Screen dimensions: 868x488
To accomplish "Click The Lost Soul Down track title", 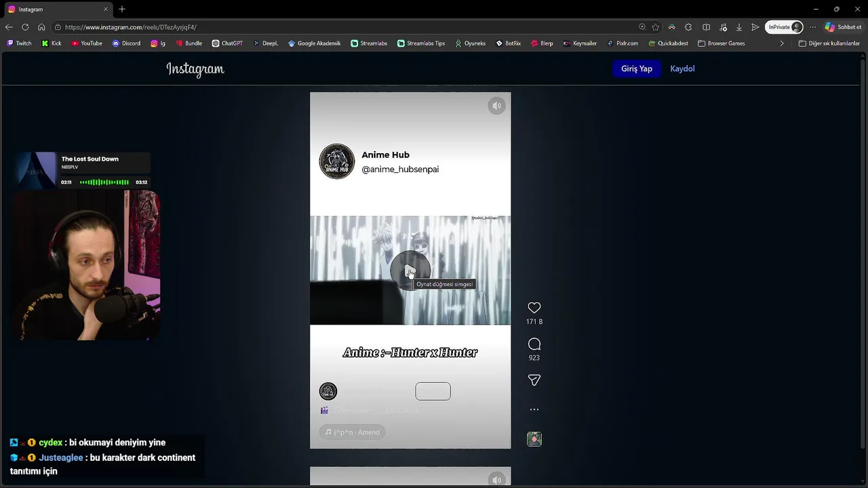I will [90, 159].
